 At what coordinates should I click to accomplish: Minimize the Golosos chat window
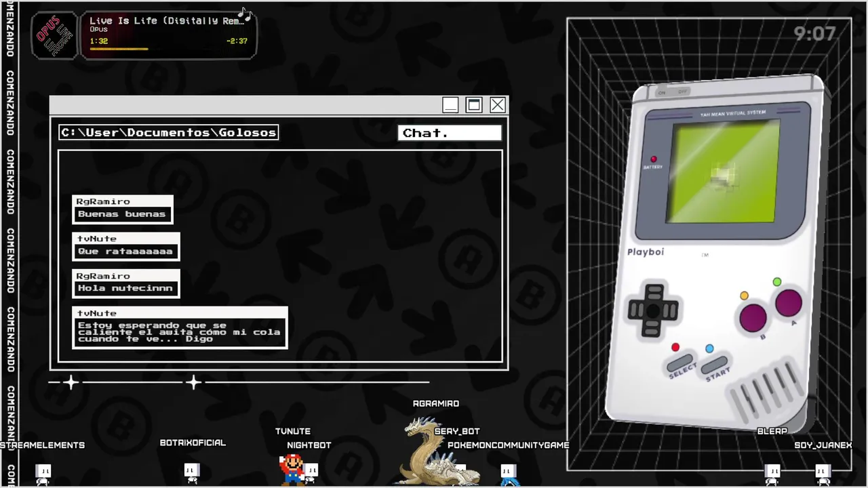[x=450, y=105]
